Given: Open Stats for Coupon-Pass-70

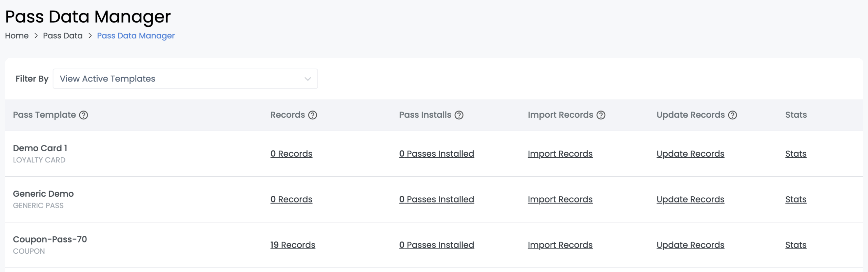Looking at the screenshot, I should coord(796,245).
